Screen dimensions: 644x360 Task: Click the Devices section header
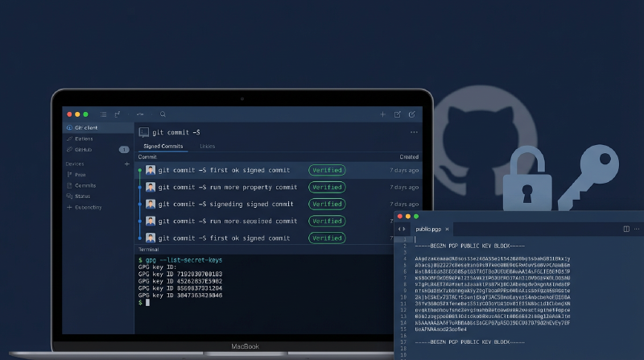[x=75, y=164]
